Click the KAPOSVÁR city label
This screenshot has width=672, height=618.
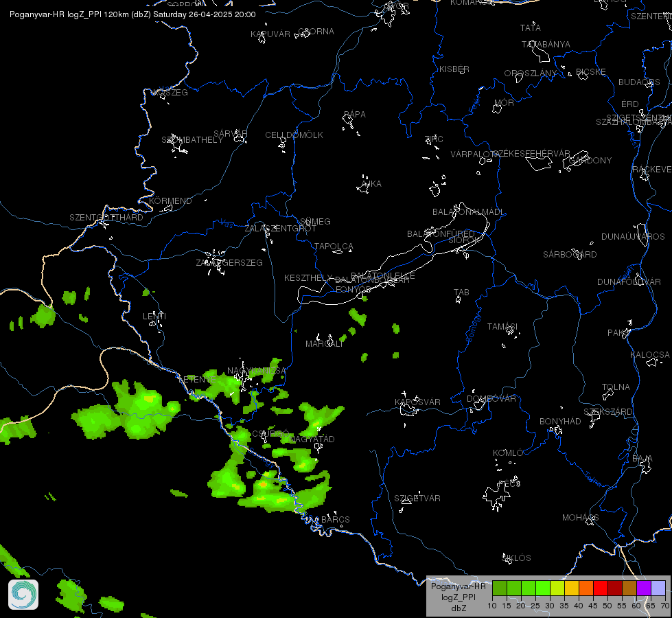pos(417,402)
